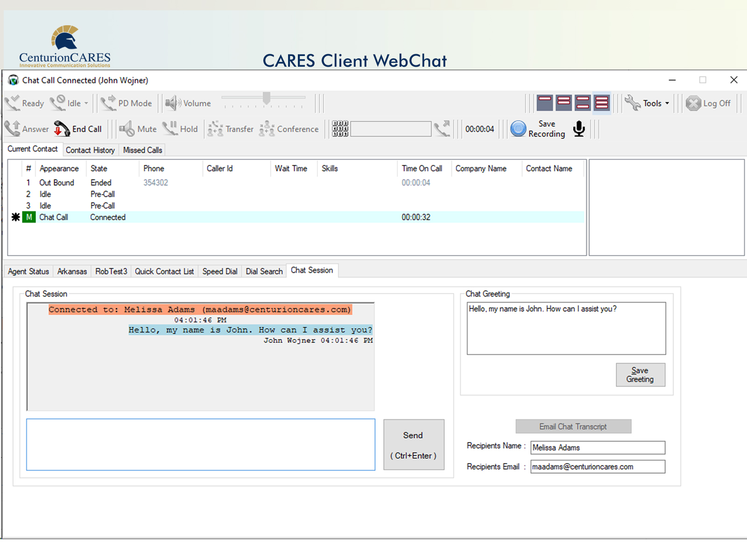This screenshot has width=747, height=560.
Task: Click the Volume speaker icon
Action: 173,103
